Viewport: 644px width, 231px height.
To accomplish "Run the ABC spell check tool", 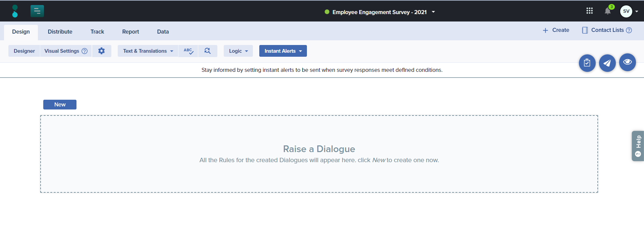I will pos(188,51).
